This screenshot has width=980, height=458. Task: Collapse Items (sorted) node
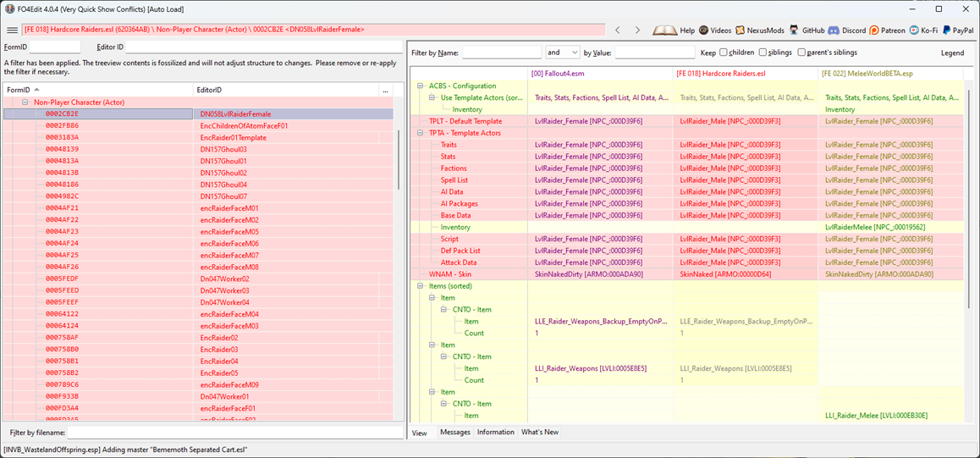[x=421, y=286]
